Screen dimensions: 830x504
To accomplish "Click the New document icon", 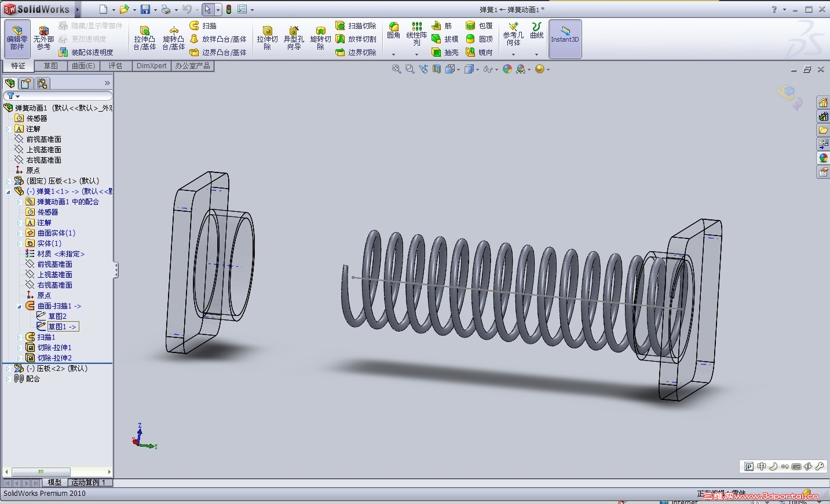I will click(103, 9).
